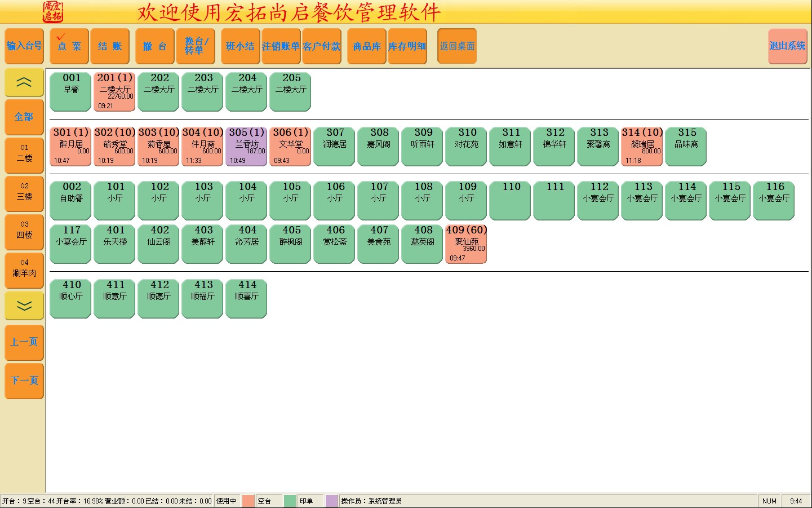The height and width of the screenshot is (508, 812).
Task: Go to next page with 下一页
Action: point(24,381)
